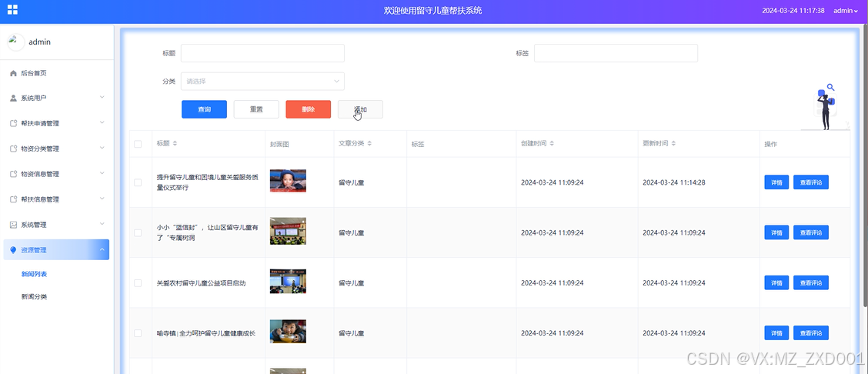Sort by 创建时间 column arrows
Viewport: 868px width, 374px height.
tap(552, 144)
